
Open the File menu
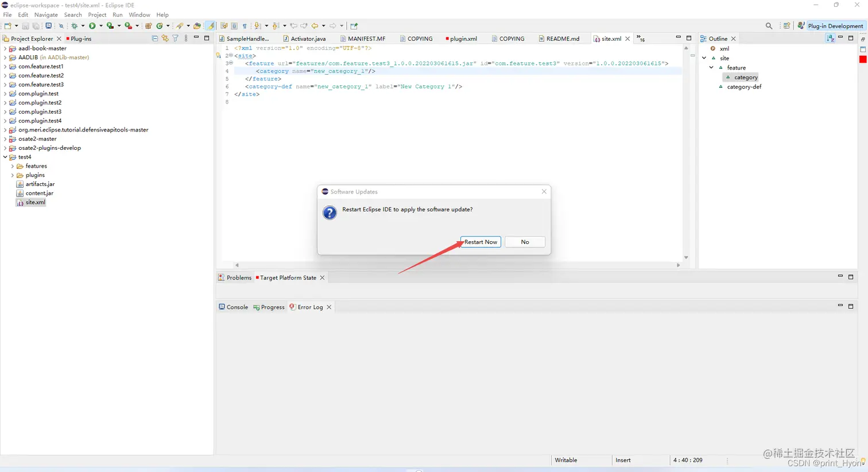point(7,14)
